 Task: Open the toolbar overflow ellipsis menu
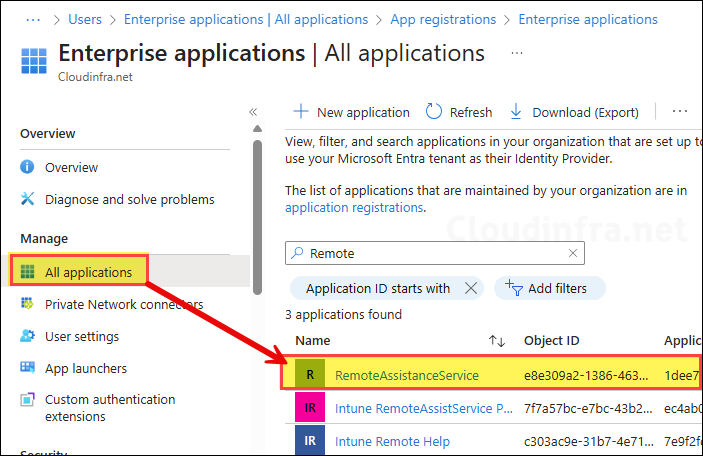680,112
